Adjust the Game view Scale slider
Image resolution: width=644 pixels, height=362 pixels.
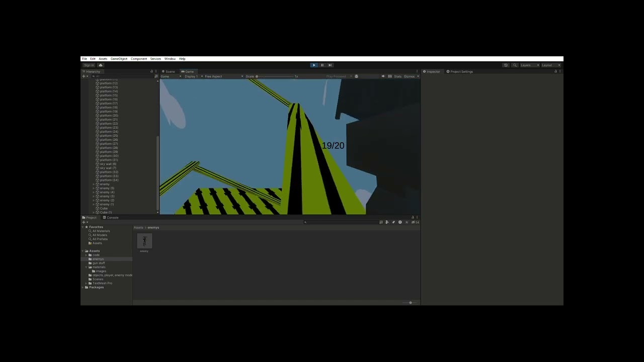pyautogui.click(x=275, y=76)
